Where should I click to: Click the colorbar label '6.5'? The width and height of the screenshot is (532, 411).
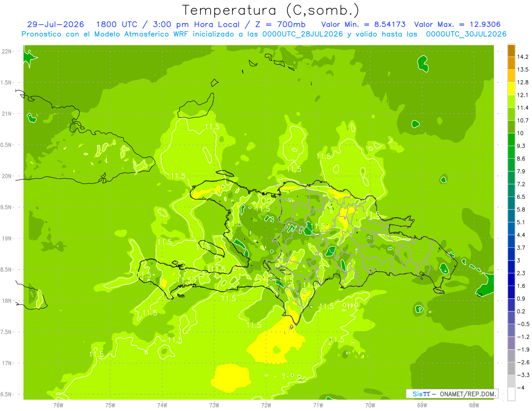point(521,196)
